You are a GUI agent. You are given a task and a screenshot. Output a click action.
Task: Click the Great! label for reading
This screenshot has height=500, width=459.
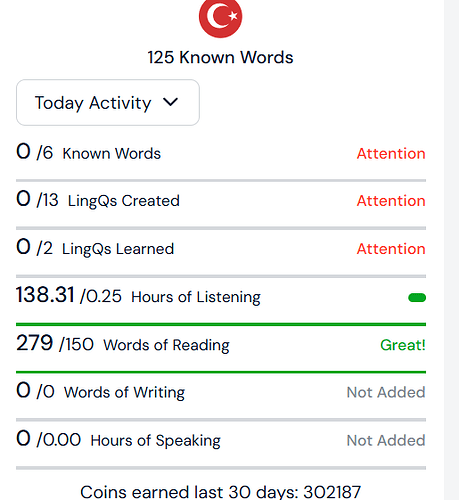[403, 345]
